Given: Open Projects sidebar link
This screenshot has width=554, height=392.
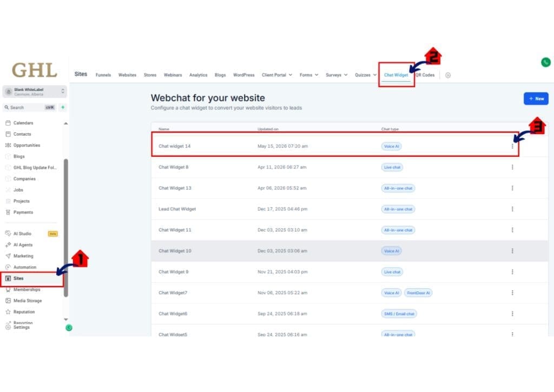Looking at the screenshot, I should (x=18, y=201).
